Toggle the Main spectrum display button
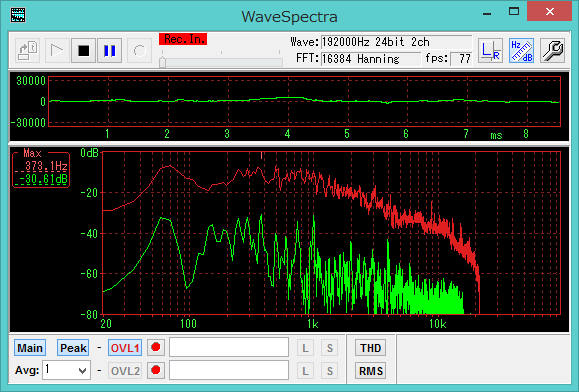The width and height of the screenshot is (579, 392). (x=30, y=348)
